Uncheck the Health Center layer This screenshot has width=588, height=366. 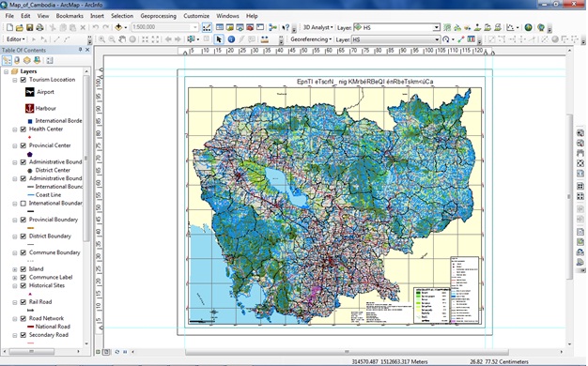pos(23,130)
